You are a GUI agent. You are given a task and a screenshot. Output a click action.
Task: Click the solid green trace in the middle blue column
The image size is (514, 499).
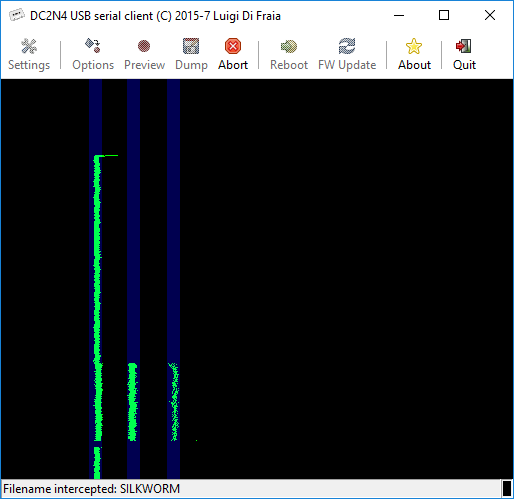pyautogui.click(x=132, y=402)
